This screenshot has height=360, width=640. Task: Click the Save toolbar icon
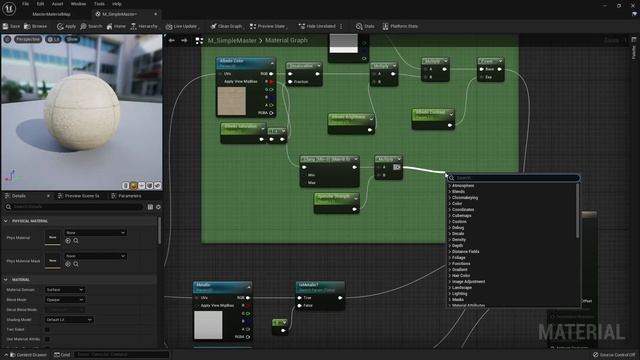coord(11,26)
